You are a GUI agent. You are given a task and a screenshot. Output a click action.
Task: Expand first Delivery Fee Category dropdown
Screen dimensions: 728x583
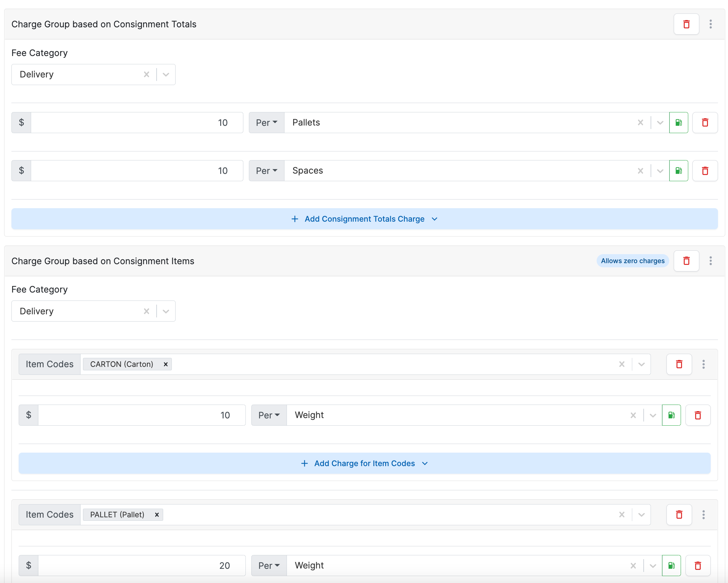point(166,75)
